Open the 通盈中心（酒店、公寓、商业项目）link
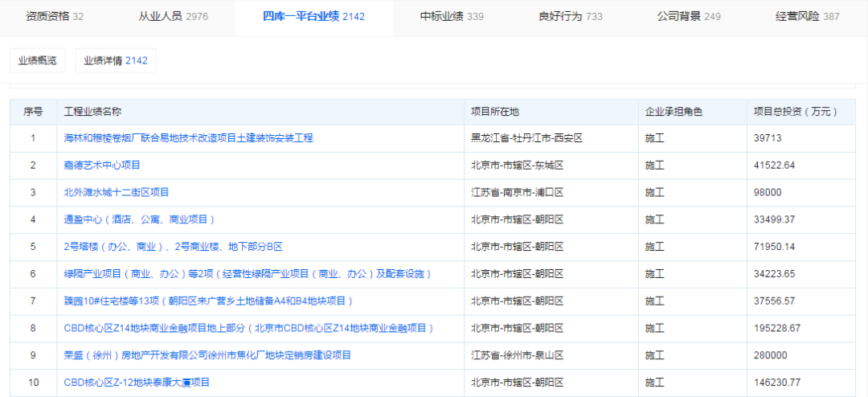868x397 pixels. [140, 220]
